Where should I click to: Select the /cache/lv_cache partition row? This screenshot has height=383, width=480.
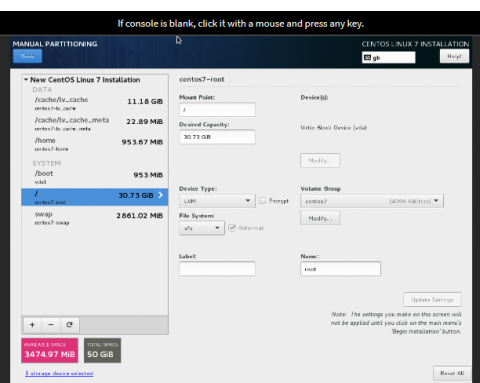[95, 103]
